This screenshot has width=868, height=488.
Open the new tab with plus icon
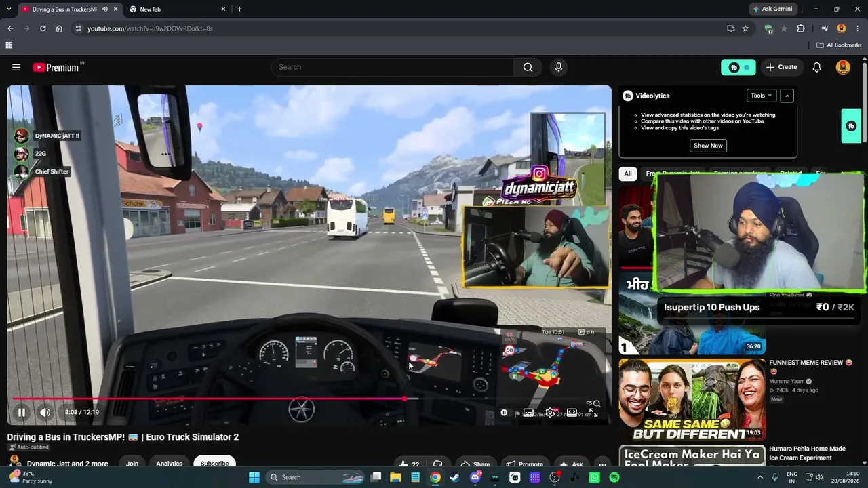pyautogui.click(x=239, y=9)
